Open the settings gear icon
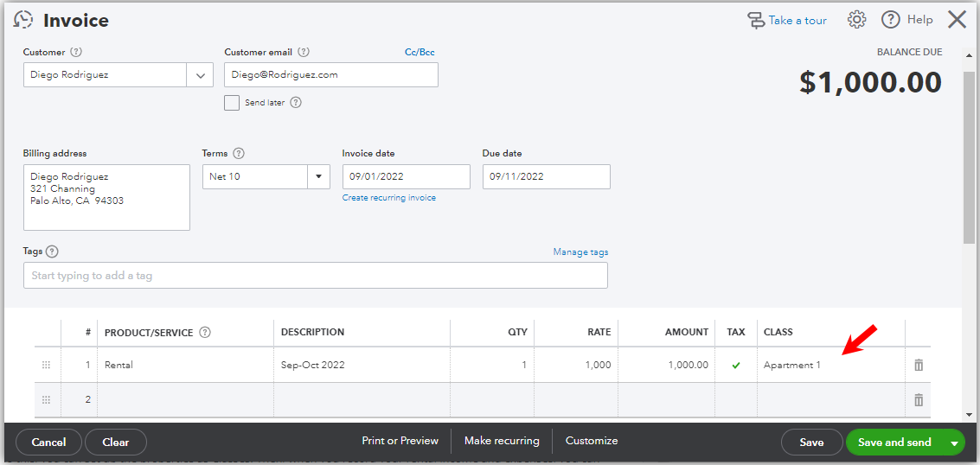 pyautogui.click(x=856, y=20)
